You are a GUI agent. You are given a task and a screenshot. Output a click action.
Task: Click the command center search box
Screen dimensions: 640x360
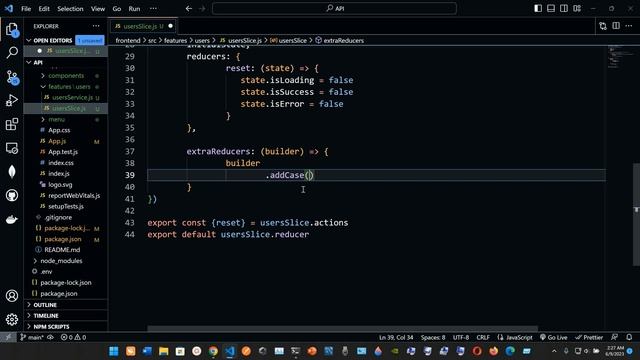[x=334, y=9]
